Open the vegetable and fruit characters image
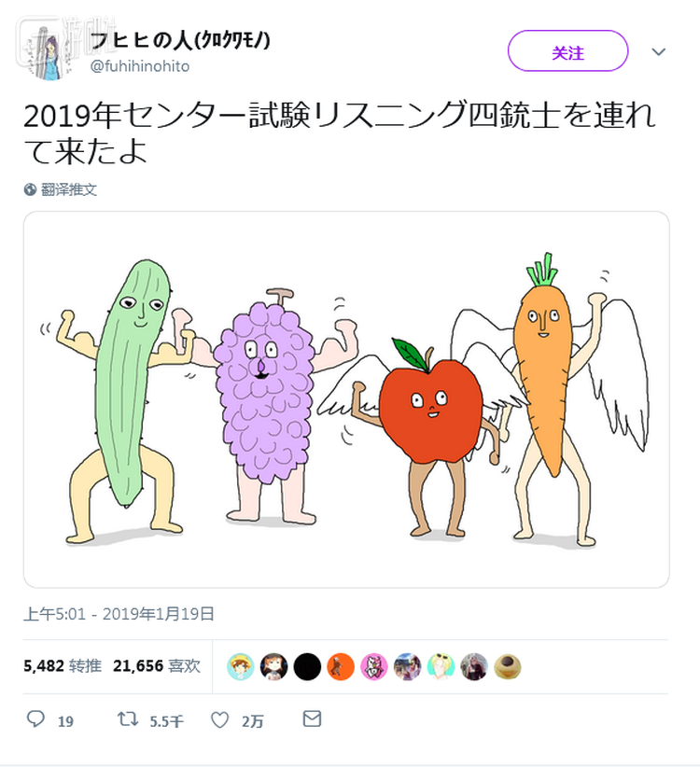 click(x=346, y=399)
